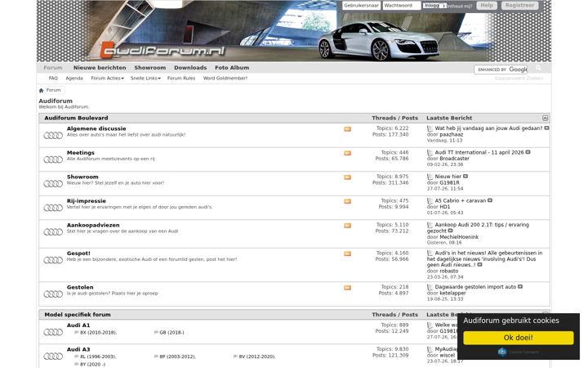Click the Inloggen button
588x368 pixels.
click(434, 6)
